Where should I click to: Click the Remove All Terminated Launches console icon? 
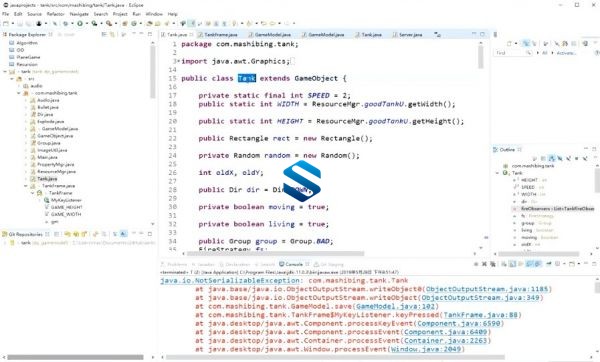pyautogui.click(x=492, y=264)
